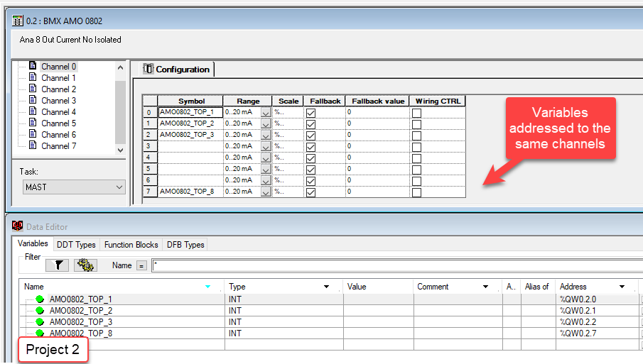Click the Name filter equals button

click(141, 266)
